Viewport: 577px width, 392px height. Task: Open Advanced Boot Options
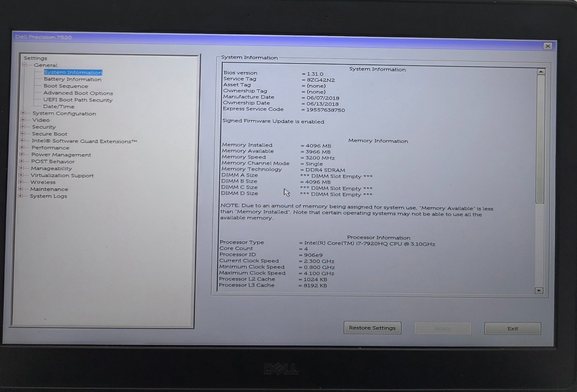[78, 93]
